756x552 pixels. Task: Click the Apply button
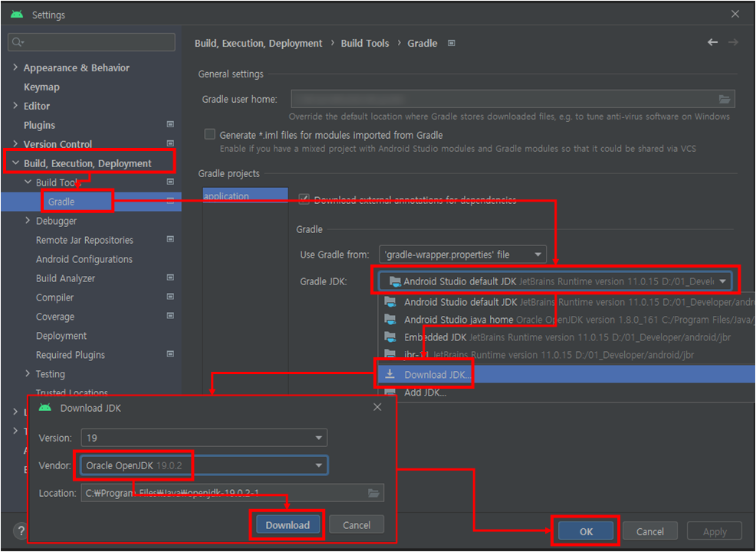click(715, 531)
